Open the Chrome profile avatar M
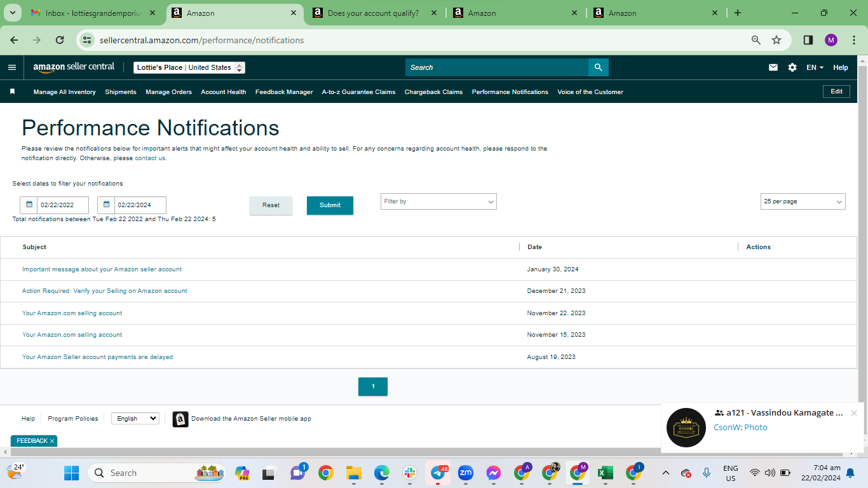The width and height of the screenshot is (868, 488). [x=831, y=40]
